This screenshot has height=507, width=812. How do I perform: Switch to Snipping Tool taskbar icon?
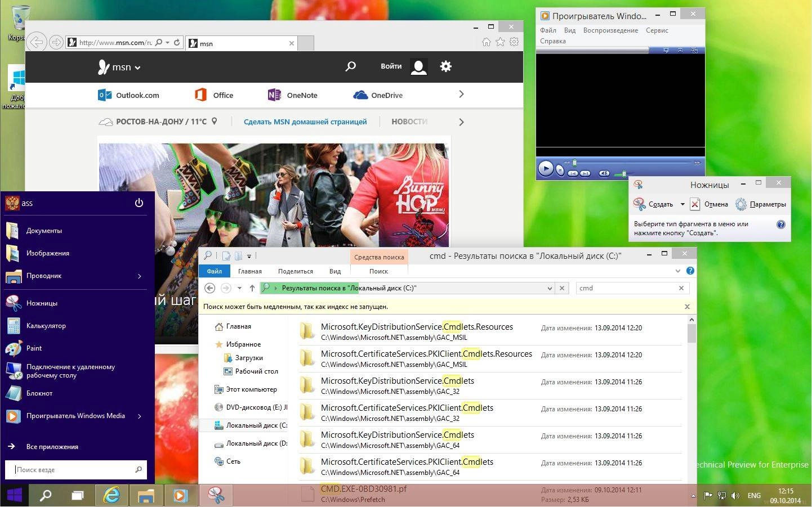pos(216,495)
